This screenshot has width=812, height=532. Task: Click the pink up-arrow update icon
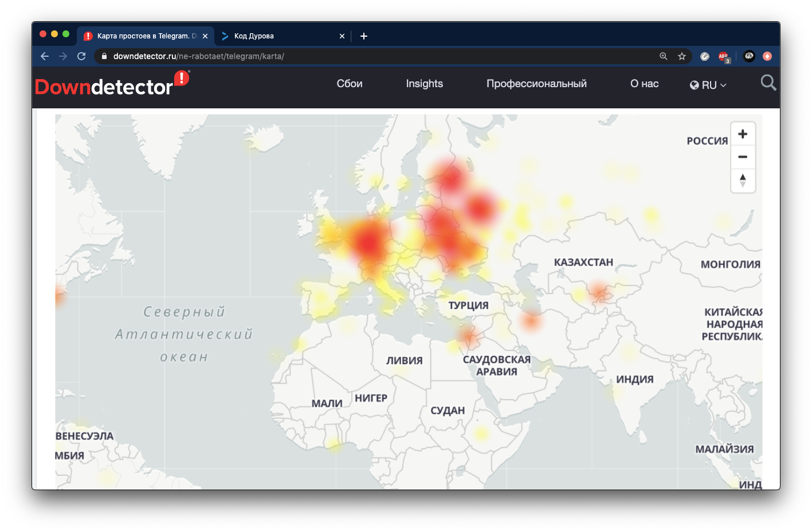(767, 56)
